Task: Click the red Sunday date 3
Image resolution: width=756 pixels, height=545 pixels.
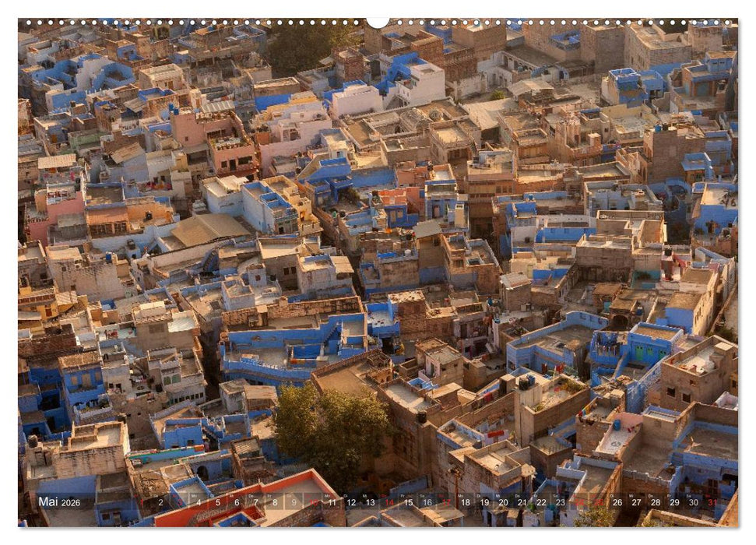Action: coord(180,502)
